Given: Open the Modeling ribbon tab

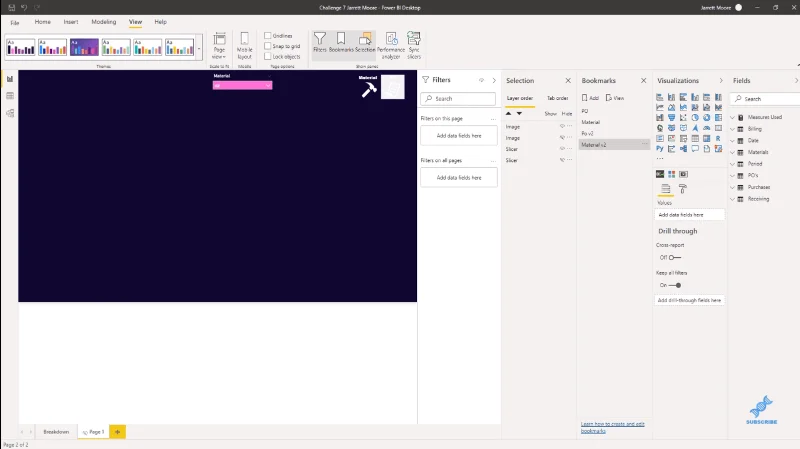Looking at the screenshot, I should pos(104,22).
